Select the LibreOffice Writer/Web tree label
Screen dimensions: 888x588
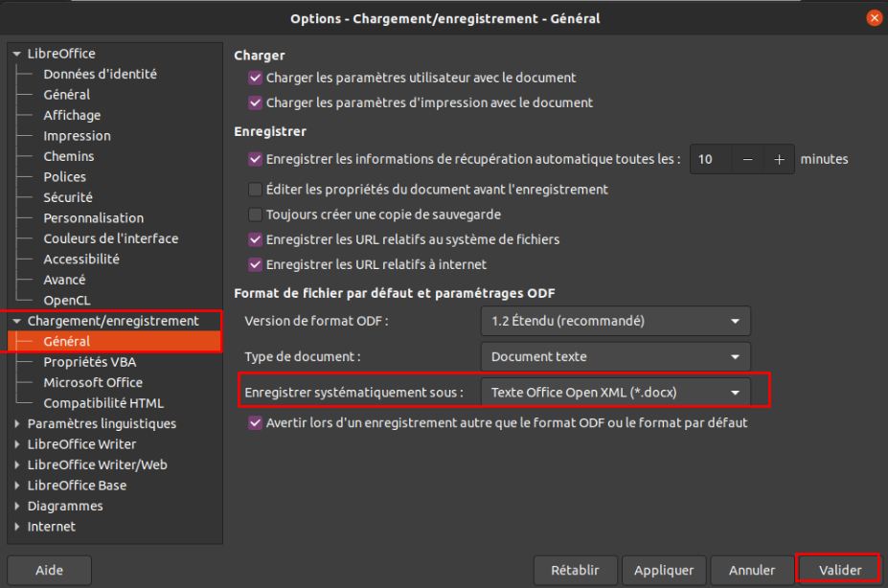point(98,464)
